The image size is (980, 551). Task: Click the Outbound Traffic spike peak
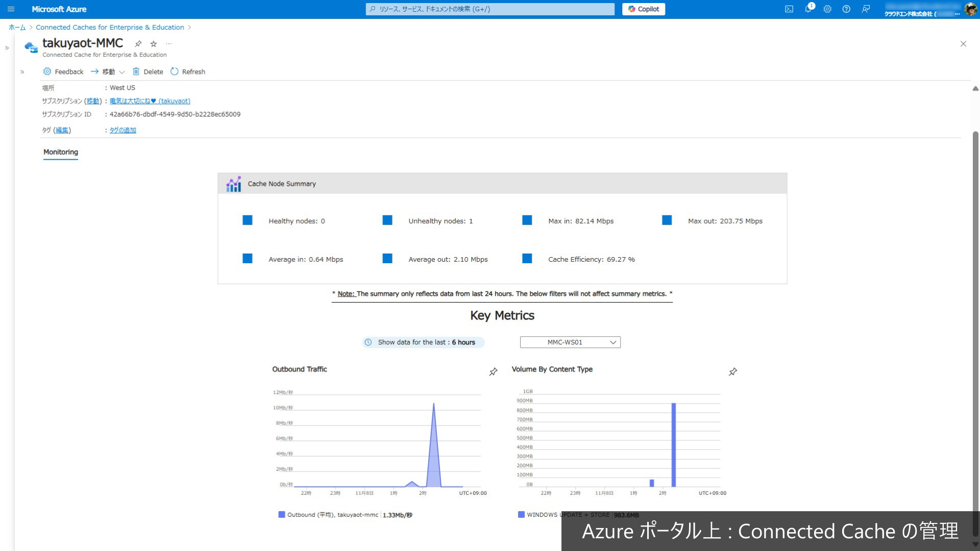pos(434,404)
